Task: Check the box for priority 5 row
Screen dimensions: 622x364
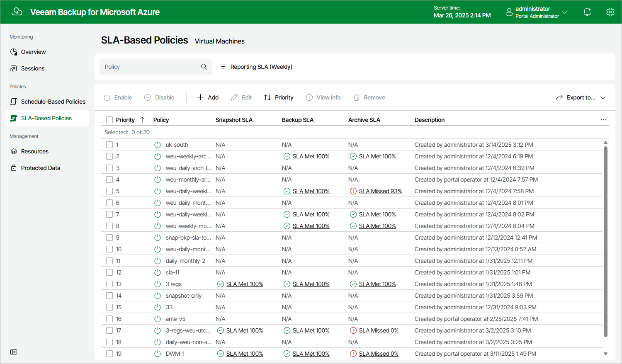Action: [109, 191]
